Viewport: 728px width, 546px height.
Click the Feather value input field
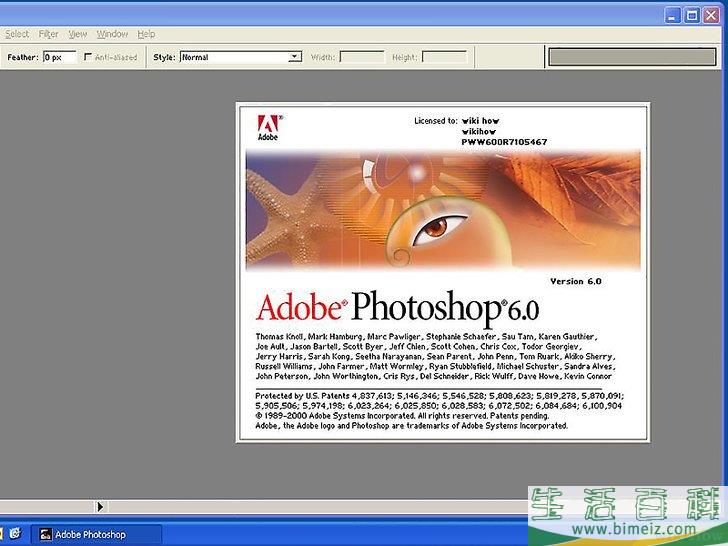tap(59, 57)
